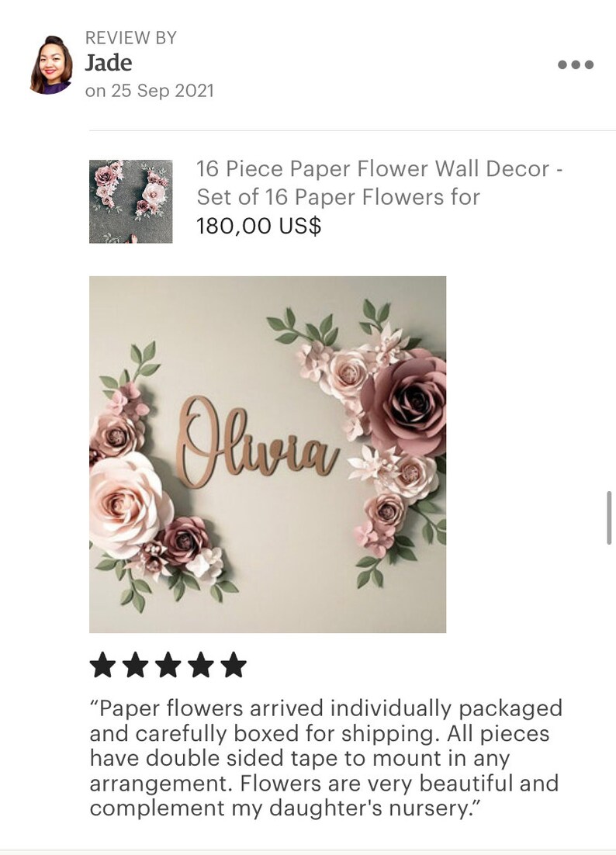Click the REVIEW BY label
The height and width of the screenshot is (855, 616).
tap(131, 37)
